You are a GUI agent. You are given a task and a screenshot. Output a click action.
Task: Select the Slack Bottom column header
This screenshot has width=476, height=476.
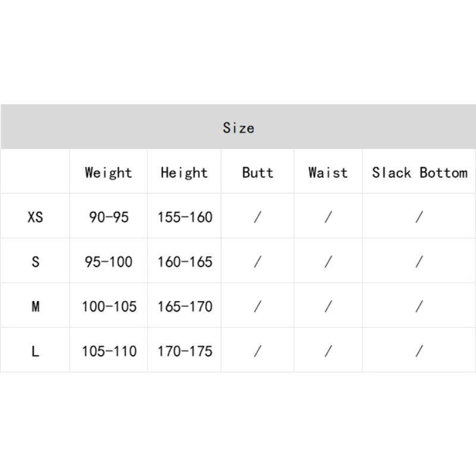click(419, 173)
